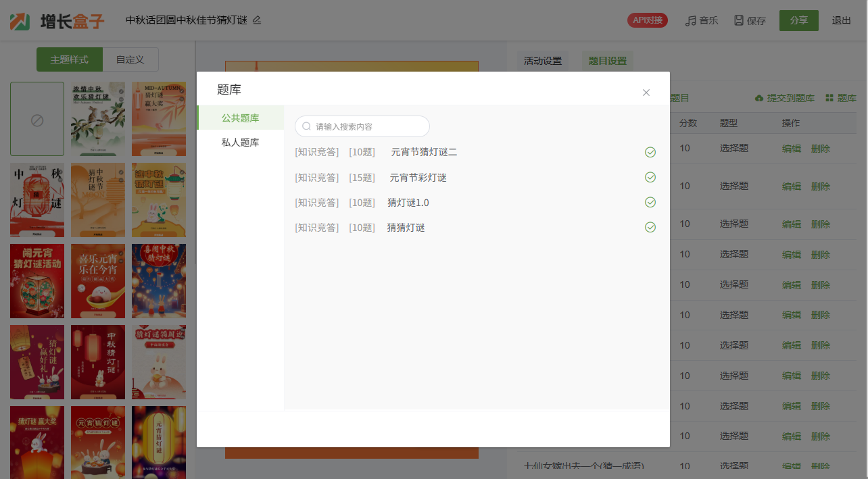Viewport: 868px width, 479px height.
Task: Click the search magnifier icon in dialog
Action: tap(307, 126)
